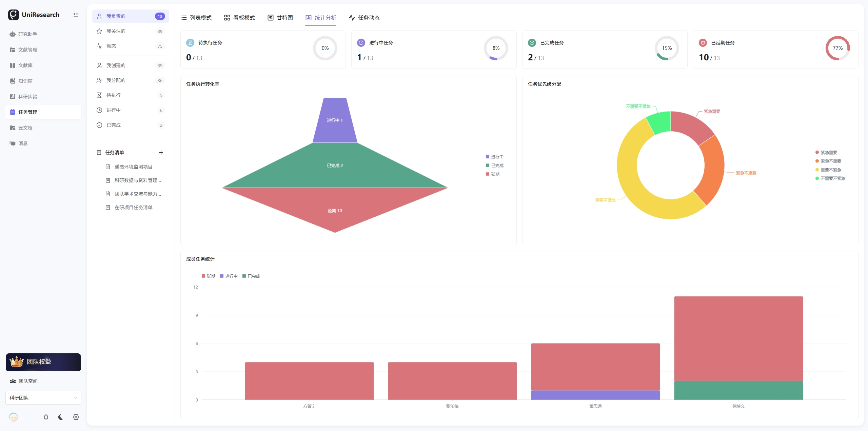Click the 待执行任务 hourglass icon

(x=190, y=43)
